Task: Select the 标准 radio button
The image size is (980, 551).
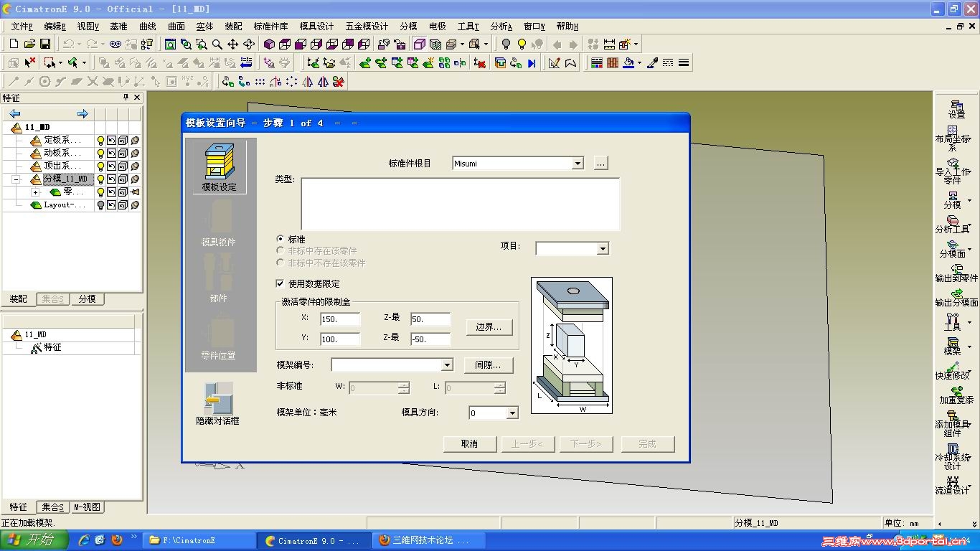Action: point(281,239)
